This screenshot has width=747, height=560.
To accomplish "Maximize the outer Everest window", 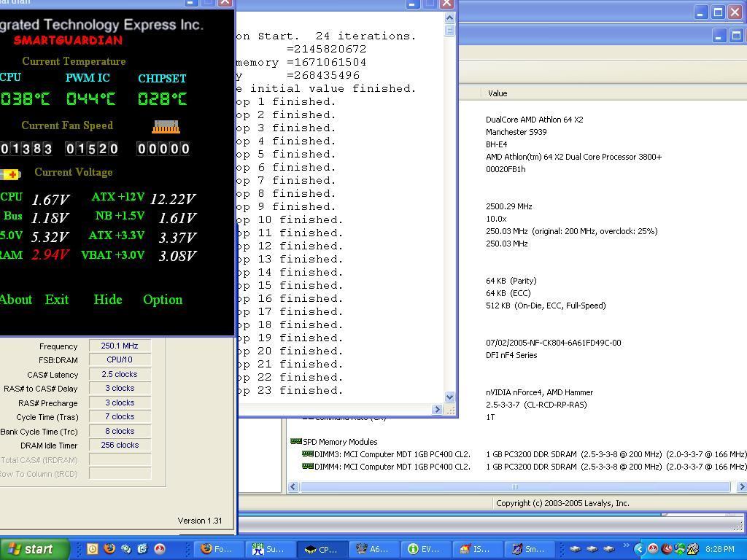I will point(718,12).
